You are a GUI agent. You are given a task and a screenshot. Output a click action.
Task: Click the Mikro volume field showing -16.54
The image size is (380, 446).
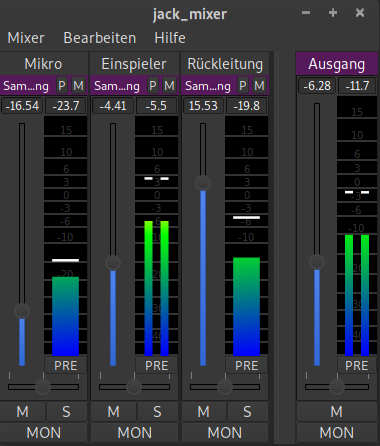pyautogui.click(x=22, y=106)
